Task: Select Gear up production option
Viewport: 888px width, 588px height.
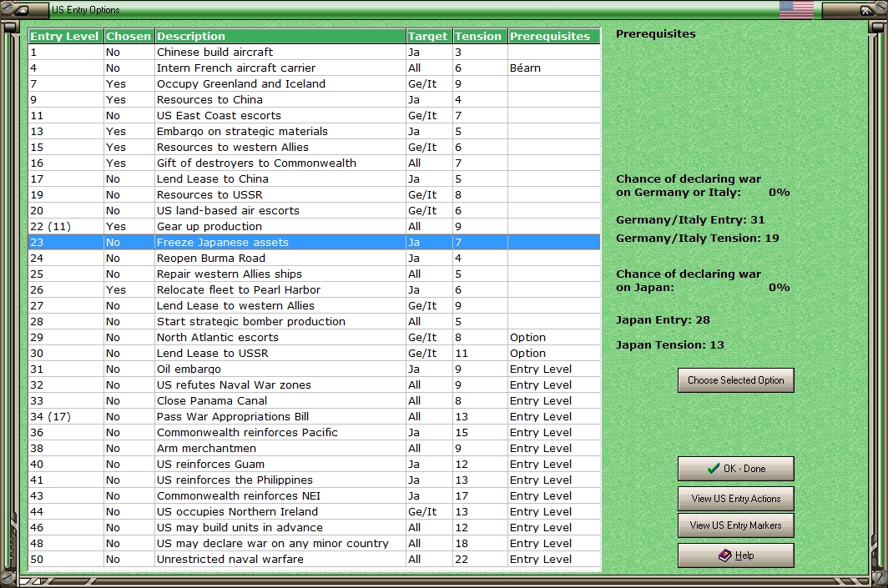Action: coord(315,226)
